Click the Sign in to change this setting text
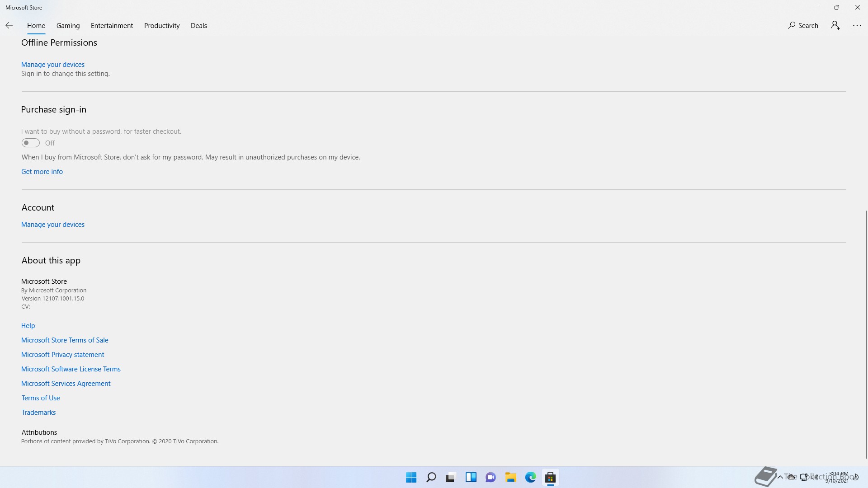This screenshot has width=868, height=488. click(x=66, y=74)
